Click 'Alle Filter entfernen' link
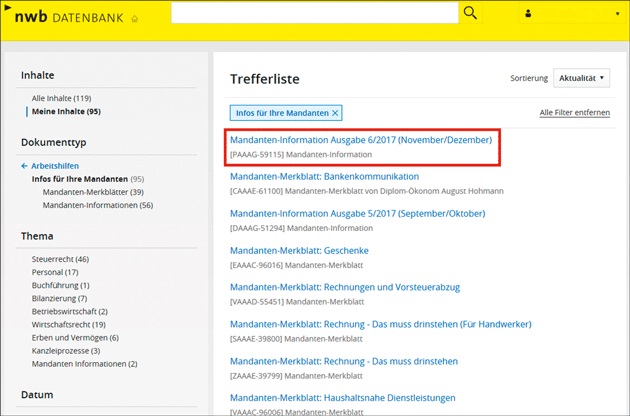Viewport: 630px width, 416px height. [574, 113]
